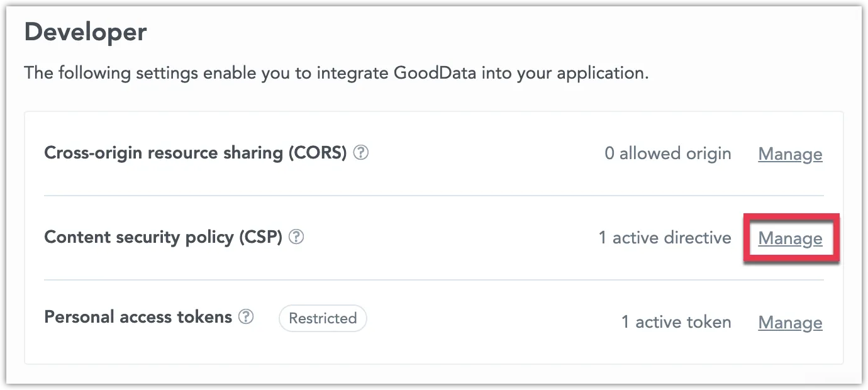Image resolution: width=868 pixels, height=390 pixels.
Task: Manage the content security policy directives
Action: (x=790, y=238)
